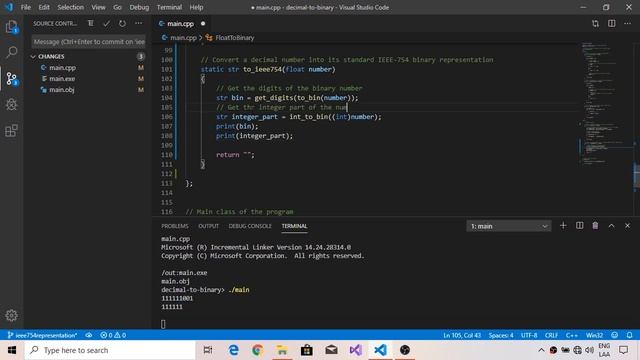640x360 pixels.
Task: Change line ending CRLF
Action: coord(551,335)
